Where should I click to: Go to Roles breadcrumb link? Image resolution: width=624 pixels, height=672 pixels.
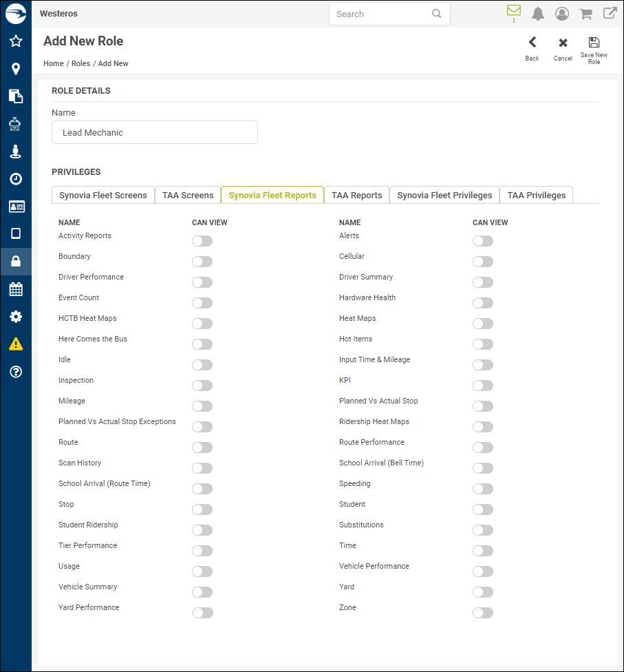pos(81,63)
